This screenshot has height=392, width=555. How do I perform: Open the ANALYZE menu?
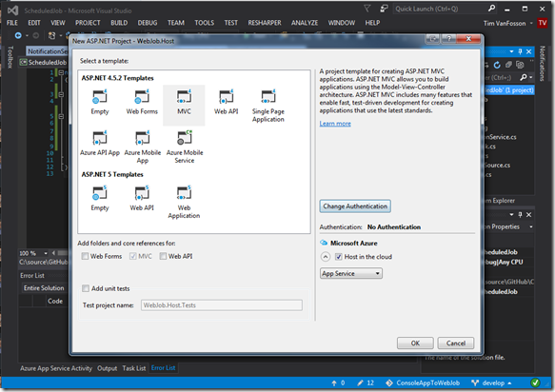(305, 23)
